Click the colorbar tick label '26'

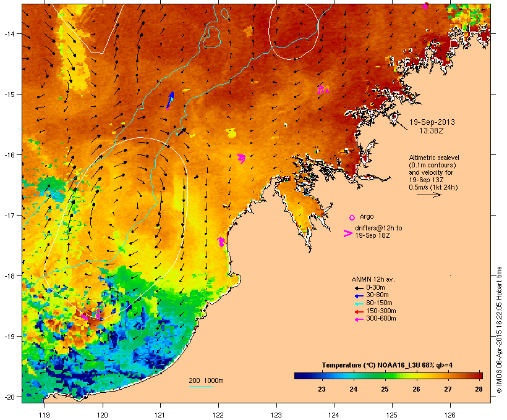(416, 389)
